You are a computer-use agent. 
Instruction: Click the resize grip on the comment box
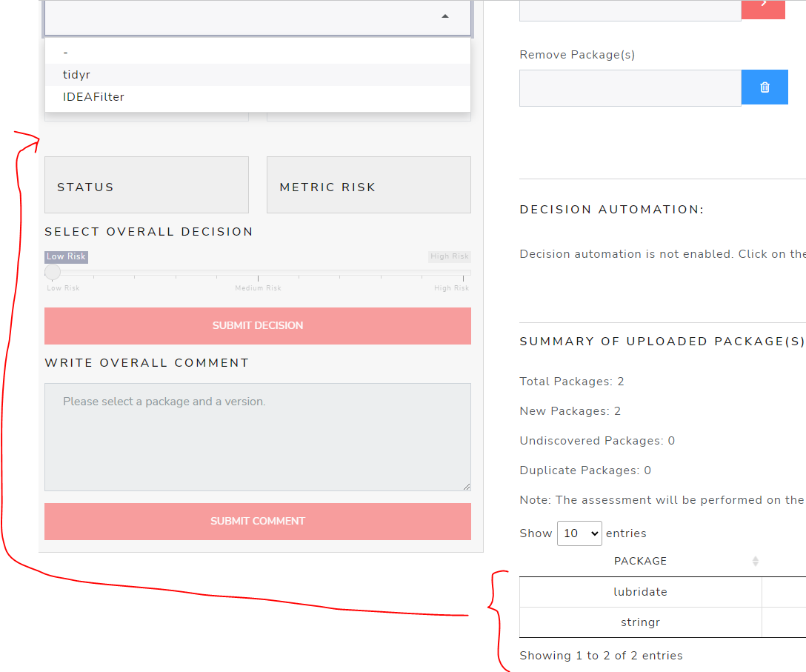pos(467,487)
